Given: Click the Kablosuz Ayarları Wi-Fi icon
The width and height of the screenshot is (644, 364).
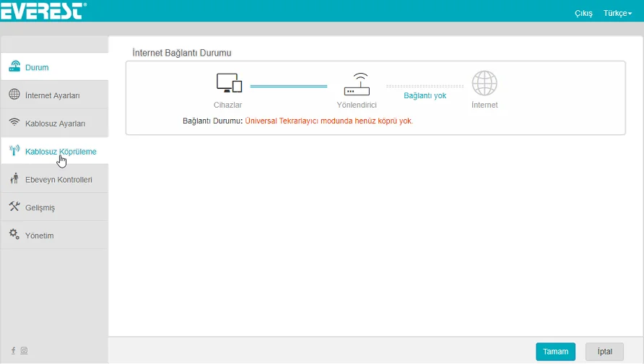Looking at the screenshot, I should [14, 123].
